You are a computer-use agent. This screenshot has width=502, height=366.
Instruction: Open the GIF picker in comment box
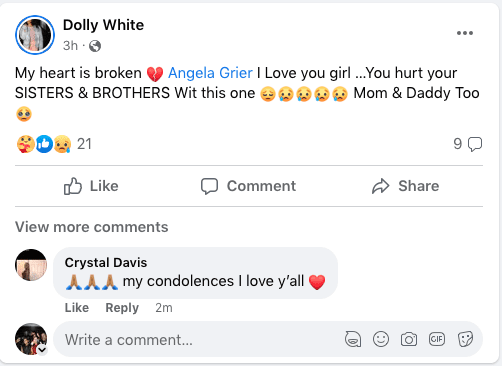click(x=437, y=339)
